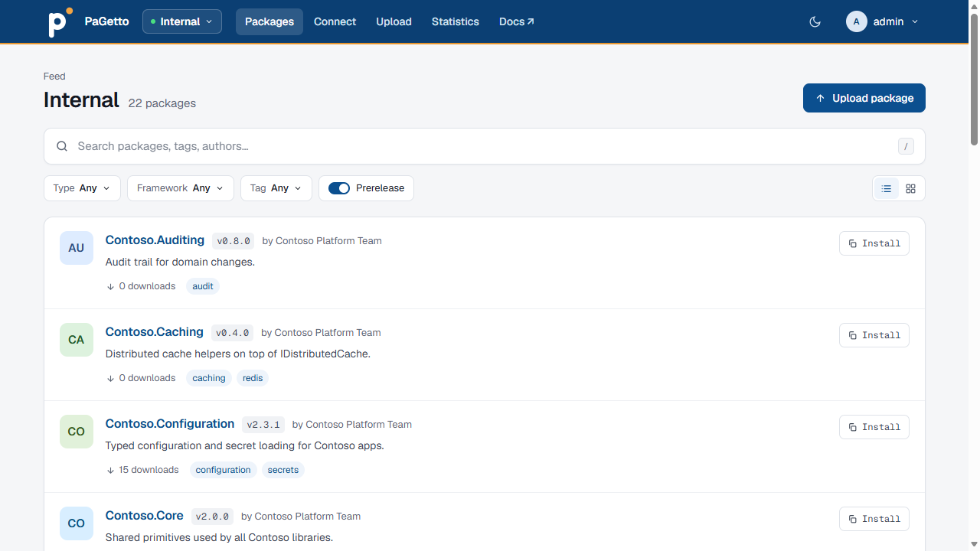
Task: Click the CO avatar for Contoso.Core
Action: pyautogui.click(x=77, y=523)
